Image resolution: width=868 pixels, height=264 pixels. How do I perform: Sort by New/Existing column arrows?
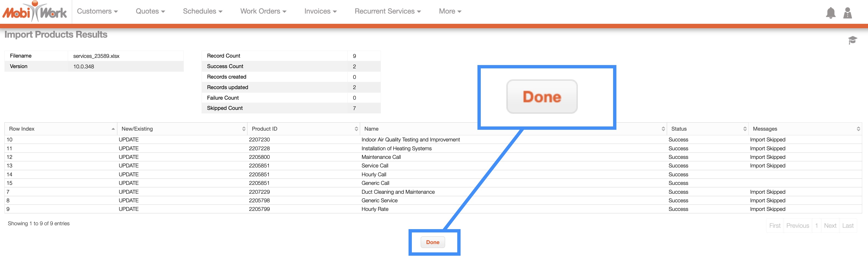tap(244, 129)
